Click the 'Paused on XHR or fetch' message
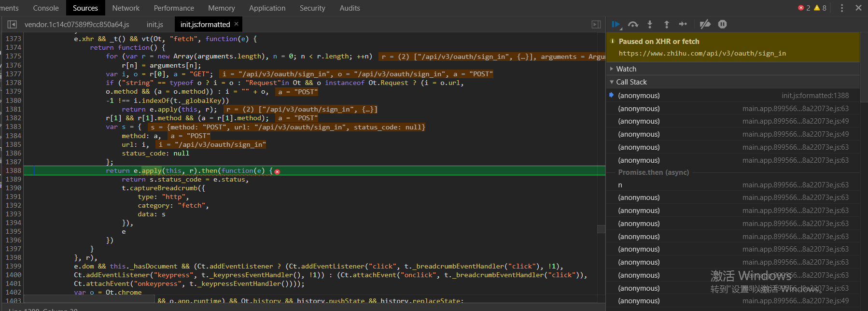 tap(659, 42)
